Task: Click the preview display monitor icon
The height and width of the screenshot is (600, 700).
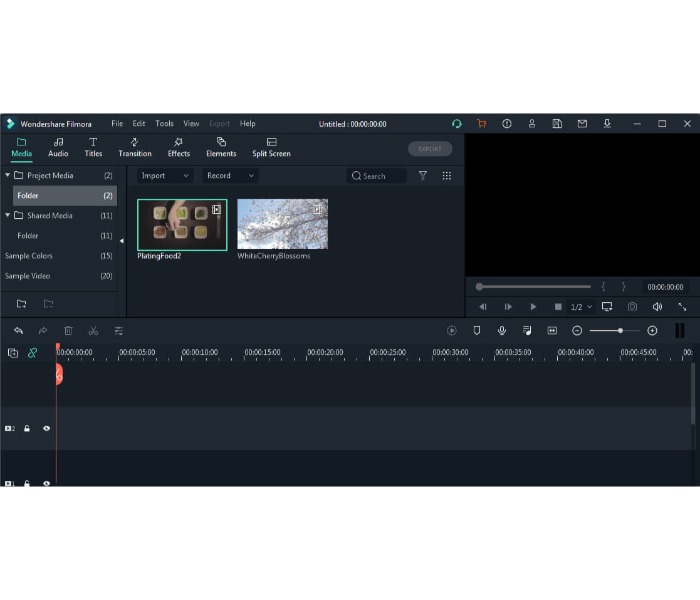Action: (607, 307)
